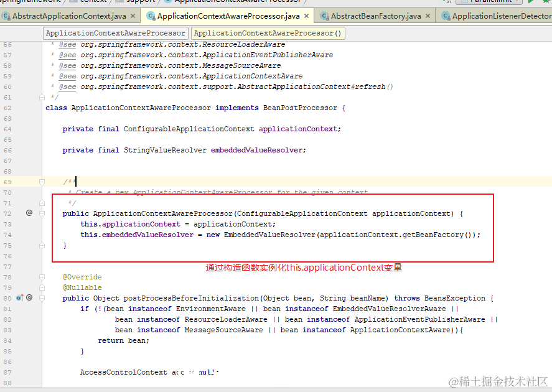Click the @Nullable annotation
The width and height of the screenshot is (552, 392).
82,287
